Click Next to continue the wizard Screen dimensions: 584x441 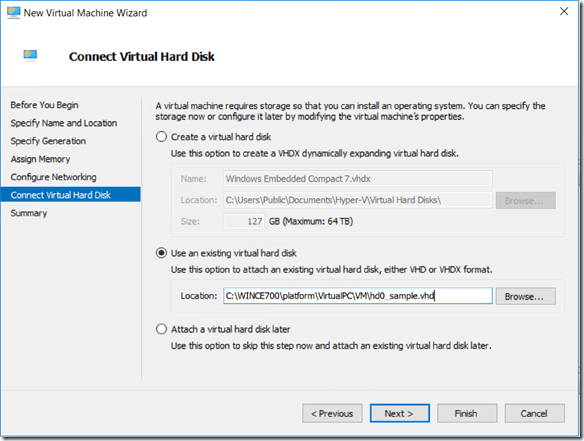pyautogui.click(x=400, y=413)
